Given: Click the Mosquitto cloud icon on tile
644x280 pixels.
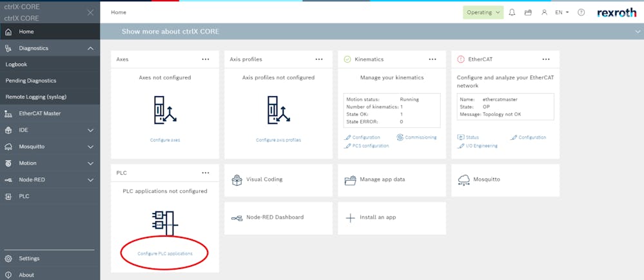Looking at the screenshot, I should (x=463, y=180).
